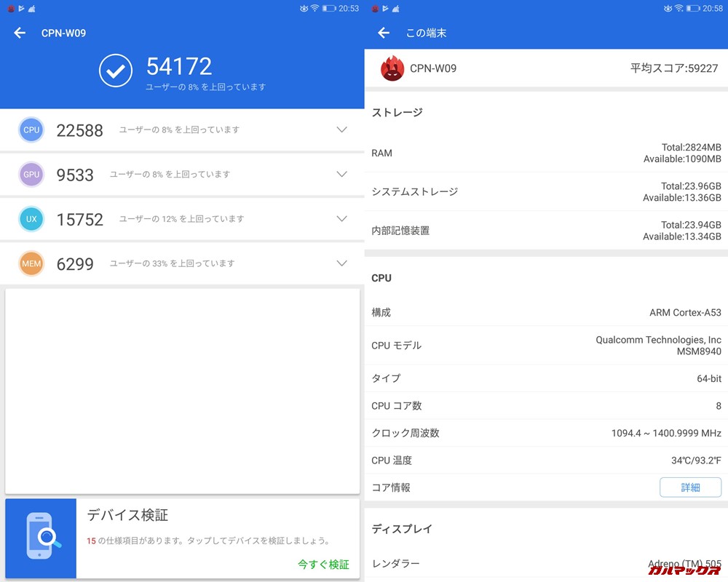Expand the UX score details chevron

(341, 219)
